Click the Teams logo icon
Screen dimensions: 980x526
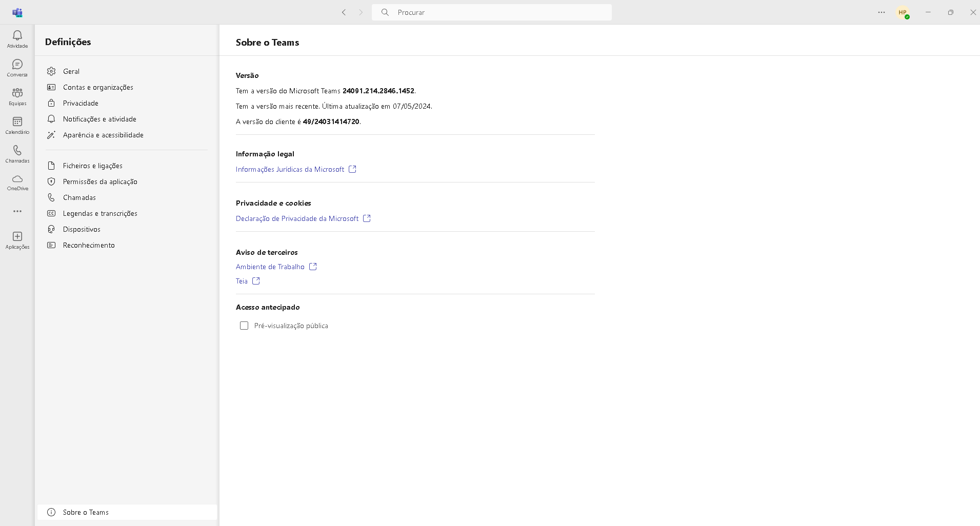[18, 12]
